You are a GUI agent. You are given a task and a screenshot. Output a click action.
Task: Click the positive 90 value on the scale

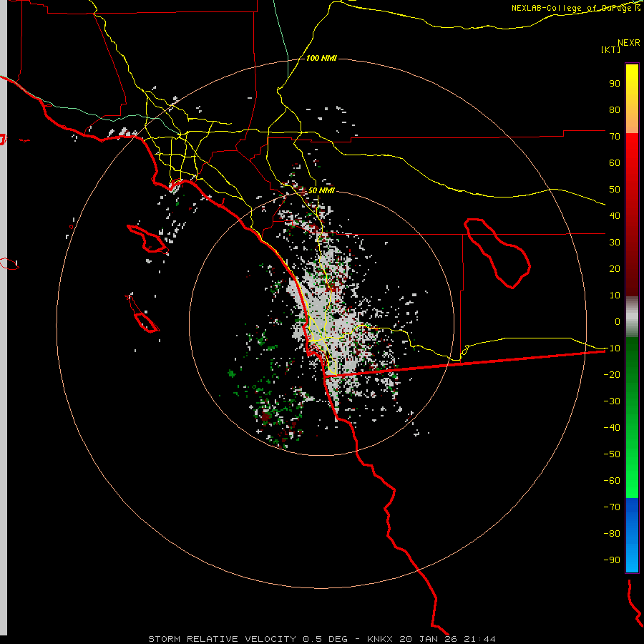[615, 84]
